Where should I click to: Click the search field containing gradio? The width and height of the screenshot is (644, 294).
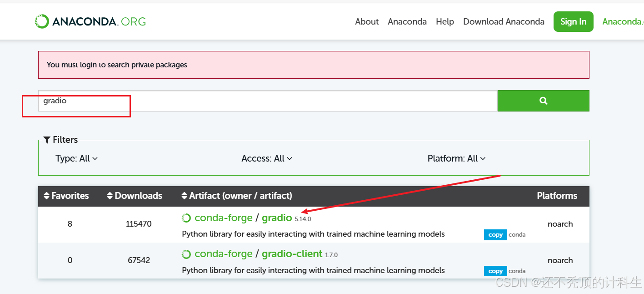coord(268,101)
